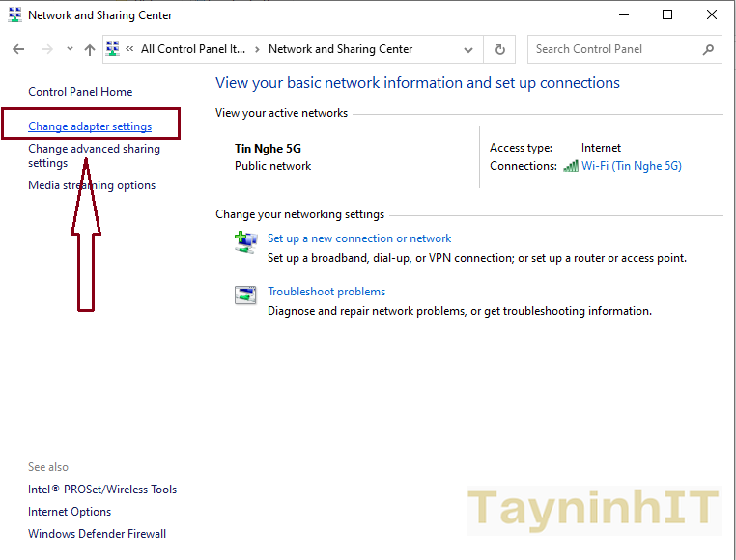Go up one level with Up arrow
Screen dimensions: 736x560
90,49
